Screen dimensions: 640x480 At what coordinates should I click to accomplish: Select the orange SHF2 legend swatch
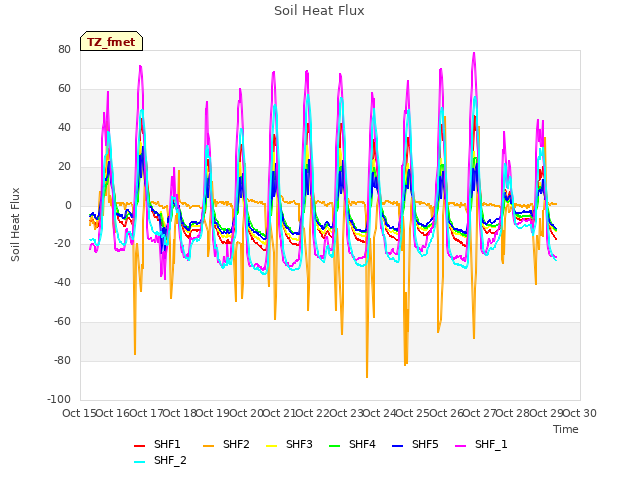tap(209, 446)
